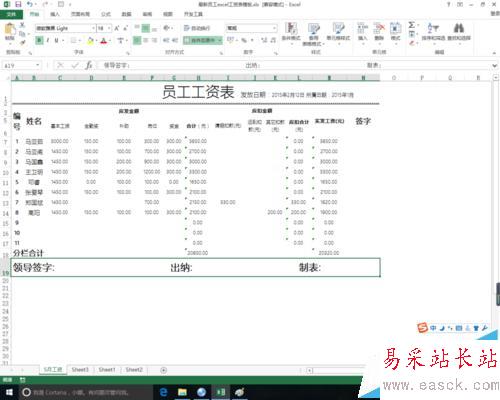
Task: Apply the yellow fill color swatch
Action: [x=90, y=41]
